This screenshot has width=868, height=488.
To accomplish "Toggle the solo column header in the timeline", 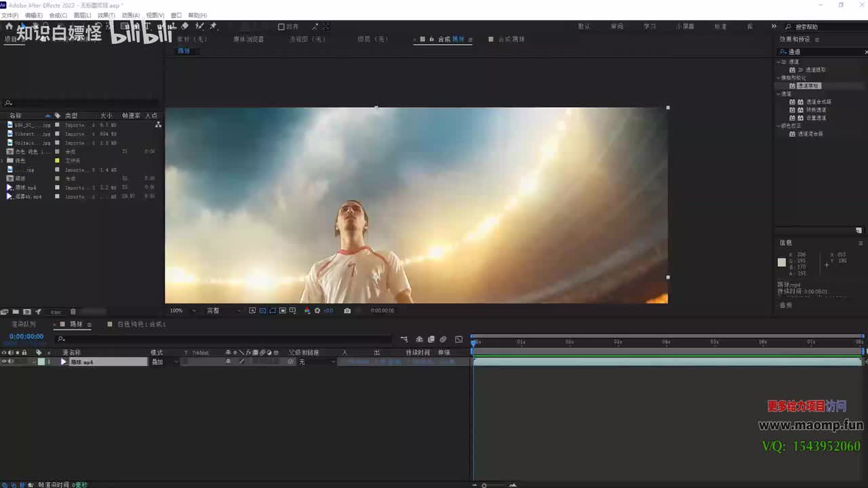I will (x=18, y=352).
